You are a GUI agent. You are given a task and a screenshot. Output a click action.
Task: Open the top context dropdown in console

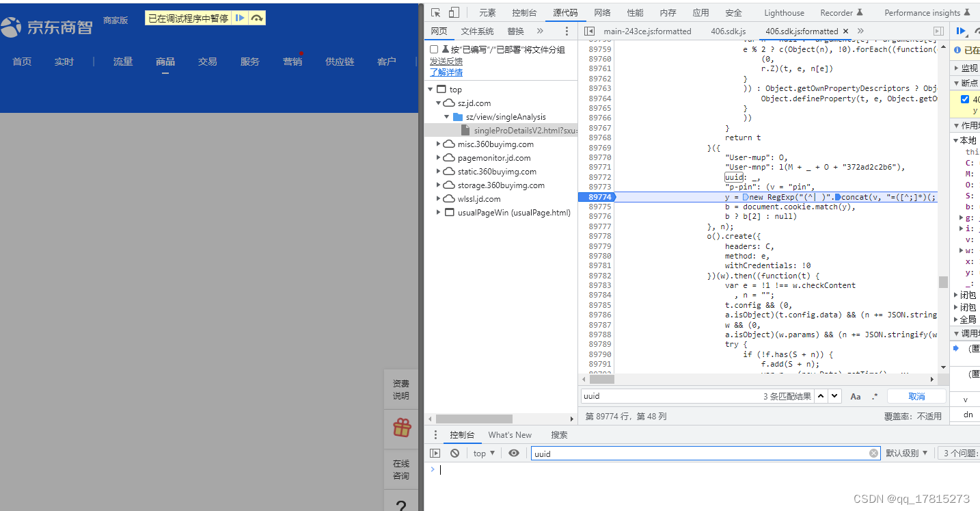pos(484,454)
